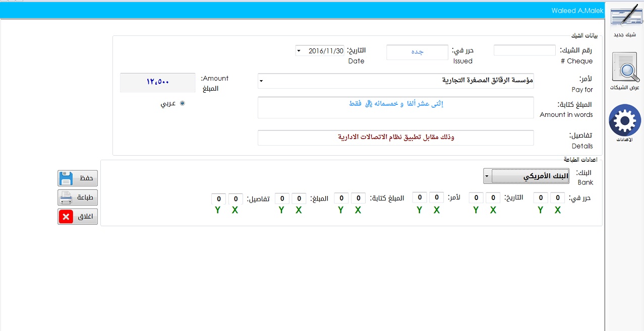Viewport: 644px width, 331px height.
Task: Click the Close (اغلاق) button
Action: coord(78,217)
